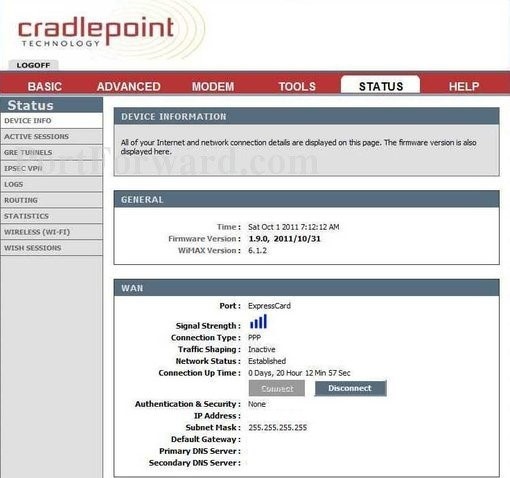Click the signal strength bars icon

coord(258,321)
